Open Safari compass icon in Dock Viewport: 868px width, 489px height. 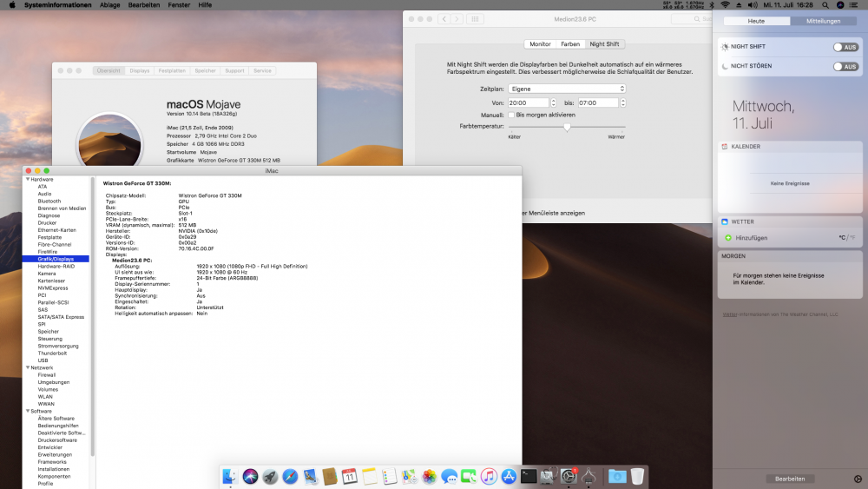[290, 476]
